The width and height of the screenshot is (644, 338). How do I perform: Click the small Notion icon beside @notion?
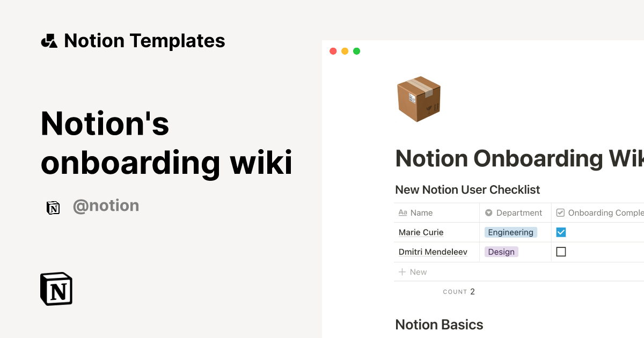coord(53,208)
